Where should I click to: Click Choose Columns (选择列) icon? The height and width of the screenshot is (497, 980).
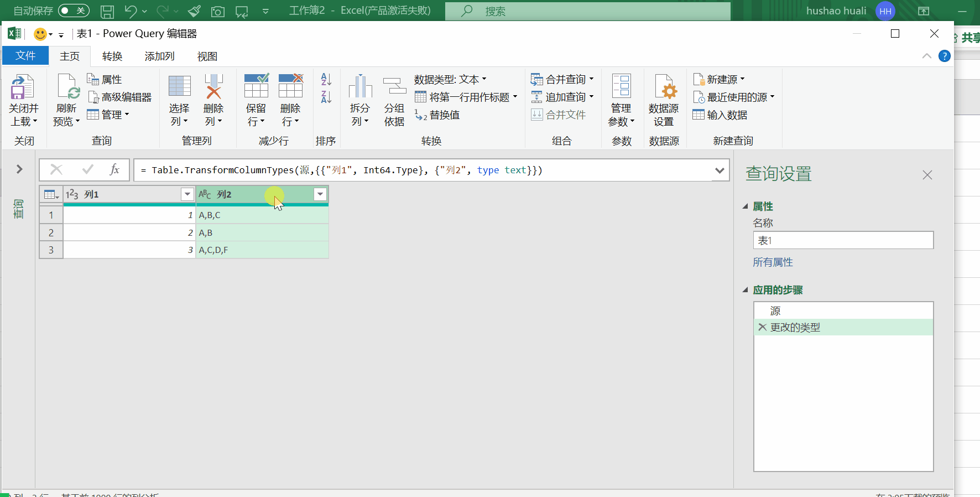(x=180, y=87)
